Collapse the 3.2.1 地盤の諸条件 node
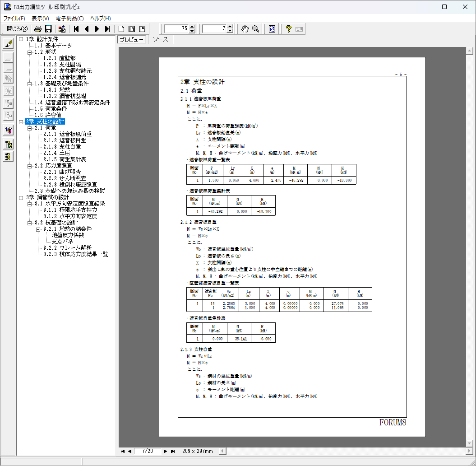 coord(39,229)
